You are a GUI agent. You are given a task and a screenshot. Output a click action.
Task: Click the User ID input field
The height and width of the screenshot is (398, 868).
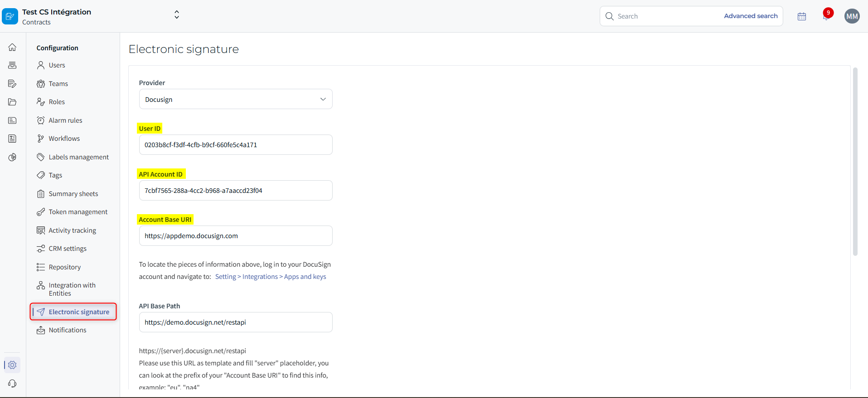click(236, 145)
